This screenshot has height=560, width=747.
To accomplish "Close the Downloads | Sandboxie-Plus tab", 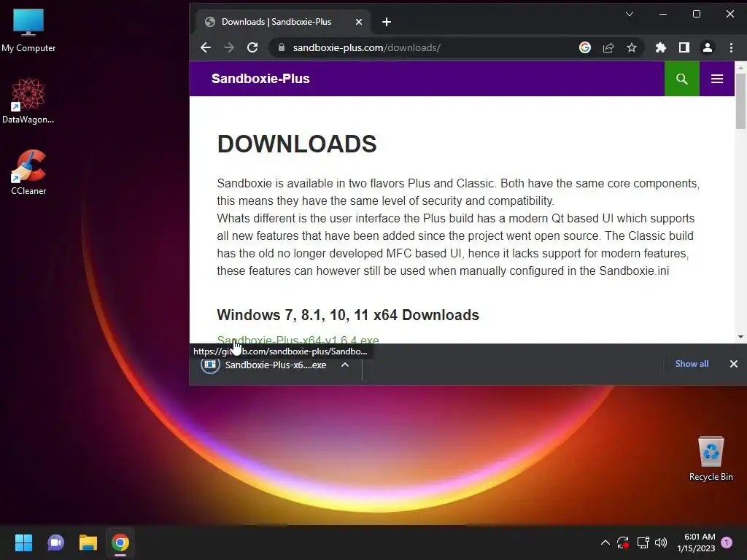I will pos(359,22).
